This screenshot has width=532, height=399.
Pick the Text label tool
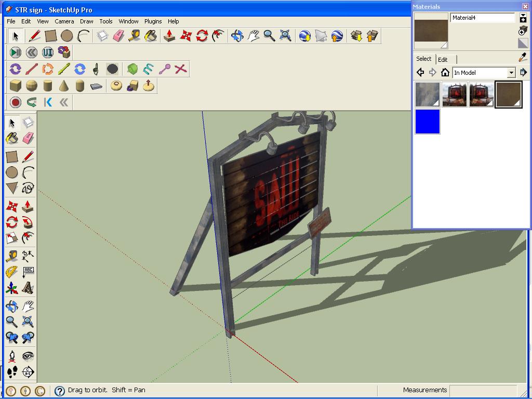pos(28,272)
